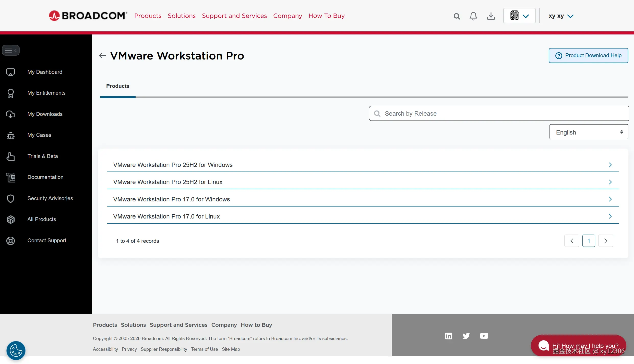Open the Terms of Use footer link
Screen dimensions: 634x364
coord(204,349)
